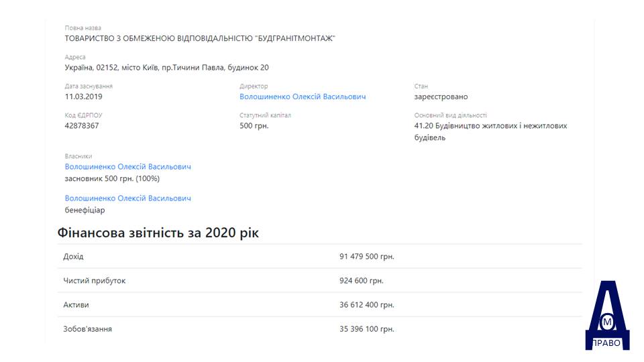Image resolution: width=644 pixels, height=362 pixels.
Task: Open owner link above 'бенефіціар' label
Action: click(127, 198)
